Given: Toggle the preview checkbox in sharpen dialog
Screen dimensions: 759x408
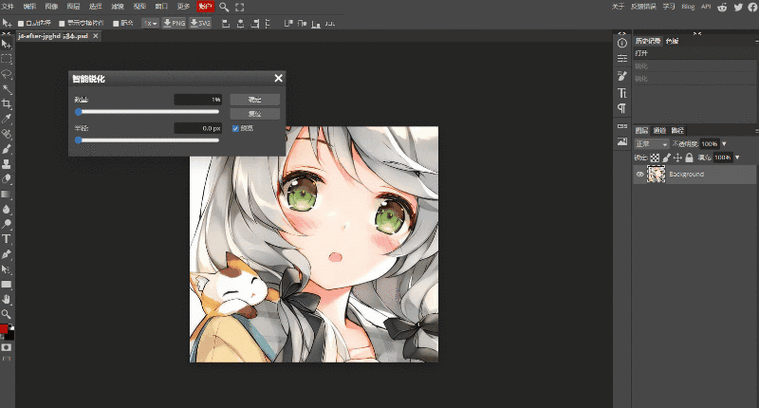Looking at the screenshot, I should click(235, 128).
